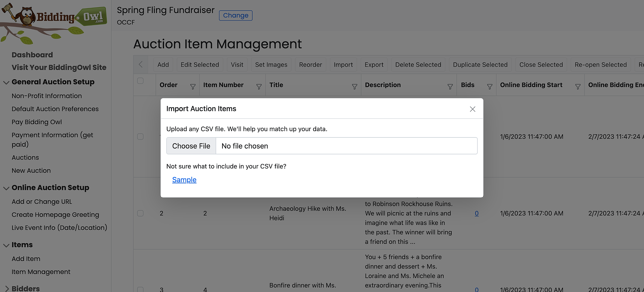Viewport: 644px width, 292px height.
Task: Close the Import Auction Items dialog
Action: coord(472,109)
